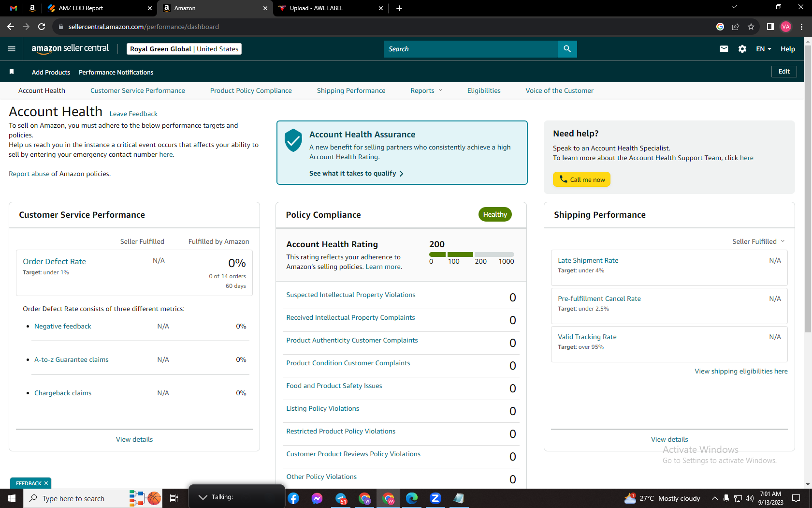Image resolution: width=812 pixels, height=508 pixels.
Task: Open the Windows Start menu
Action: click(x=12, y=498)
